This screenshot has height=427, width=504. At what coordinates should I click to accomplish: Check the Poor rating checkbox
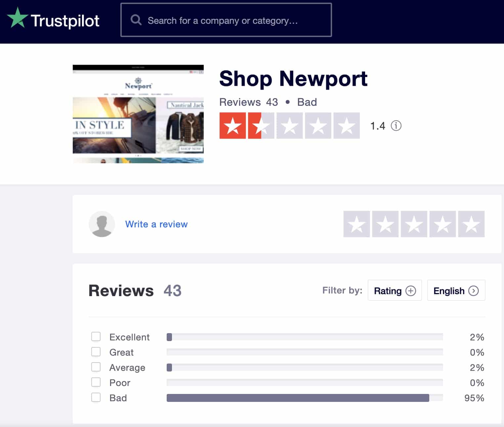pos(96,382)
